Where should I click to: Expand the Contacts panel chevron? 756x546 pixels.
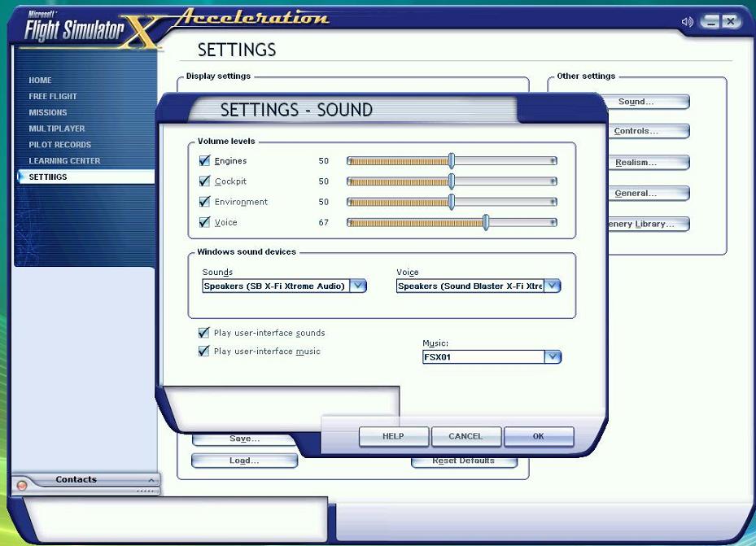point(151,480)
